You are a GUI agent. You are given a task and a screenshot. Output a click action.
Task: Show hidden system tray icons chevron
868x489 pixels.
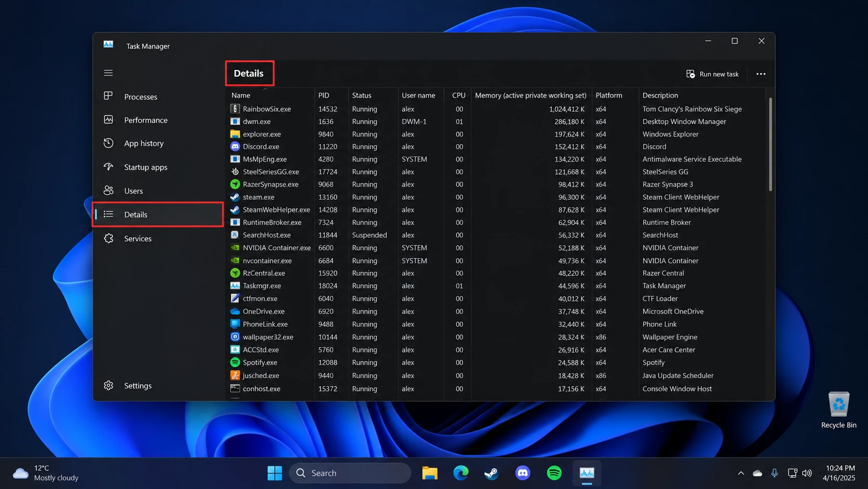[x=741, y=473]
